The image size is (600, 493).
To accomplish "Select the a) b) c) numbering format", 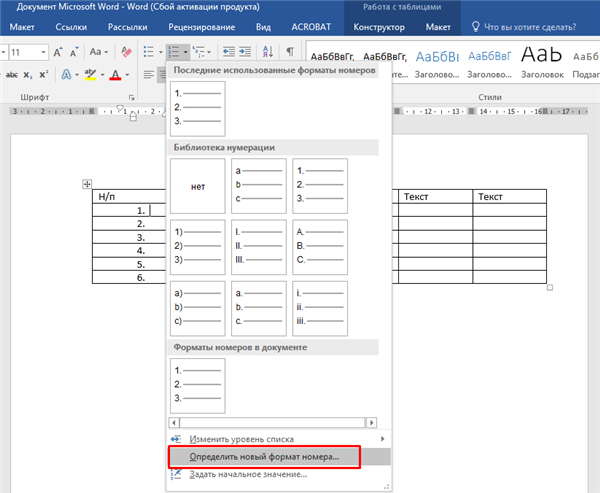I will (x=198, y=309).
